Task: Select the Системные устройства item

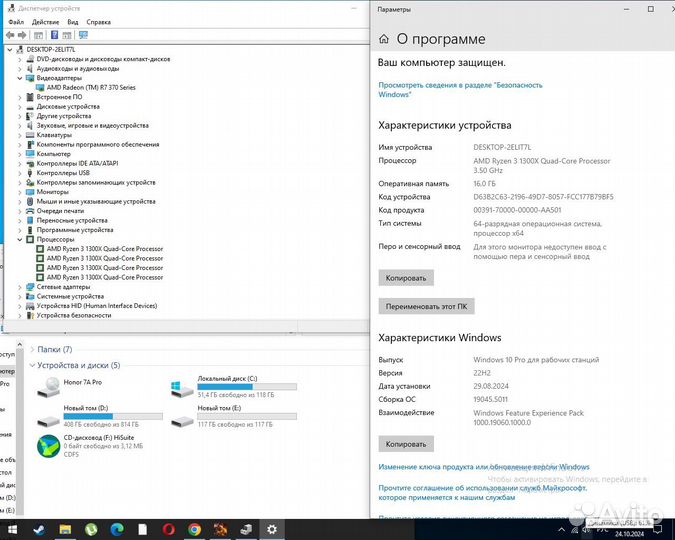Action: [70, 296]
